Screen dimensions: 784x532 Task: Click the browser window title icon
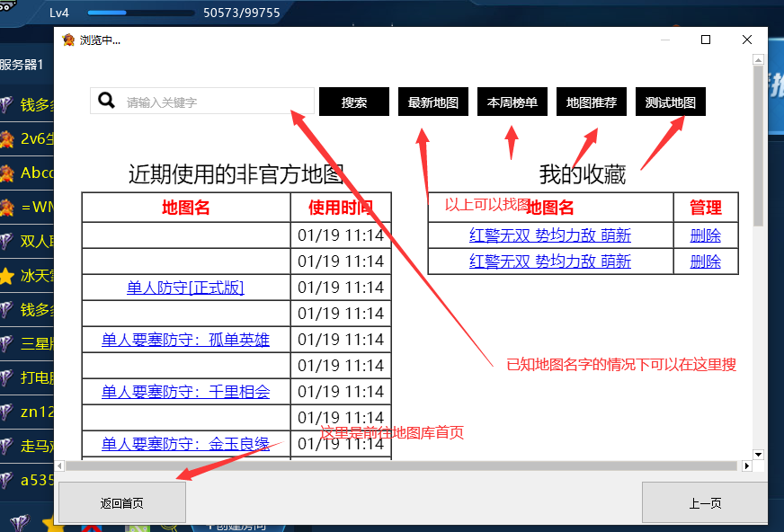pyautogui.click(x=68, y=40)
